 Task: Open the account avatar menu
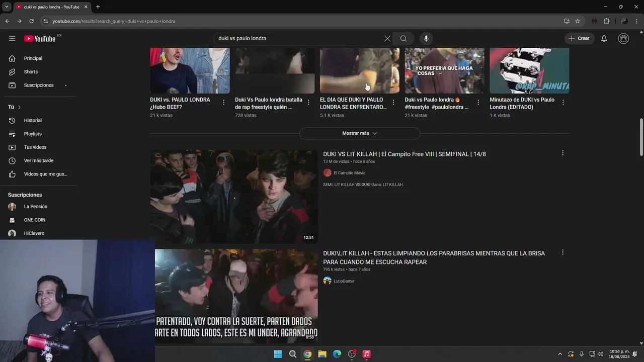click(623, 38)
